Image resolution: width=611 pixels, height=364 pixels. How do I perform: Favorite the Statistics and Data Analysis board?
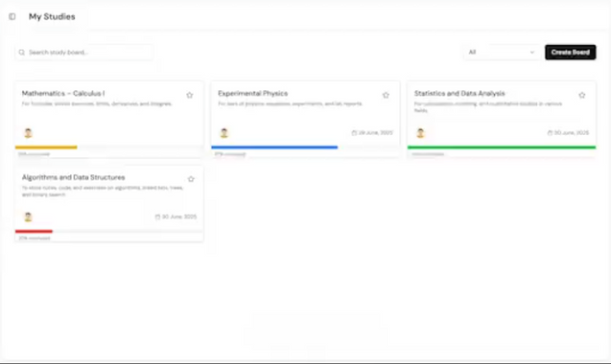[582, 95]
